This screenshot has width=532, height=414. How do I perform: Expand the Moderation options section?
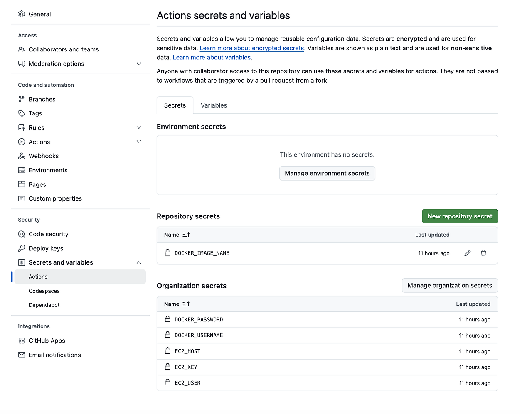tap(139, 64)
